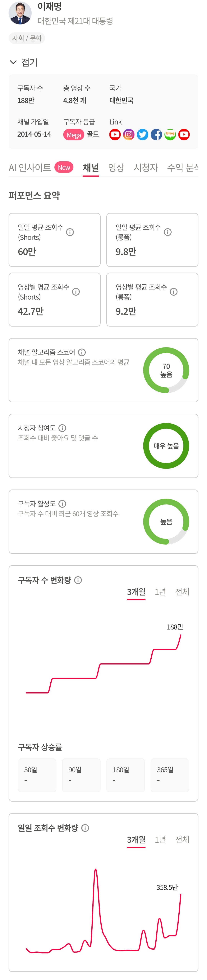The image size is (207, 980).
Task: Open the Facebook link icon
Action: coord(156,135)
